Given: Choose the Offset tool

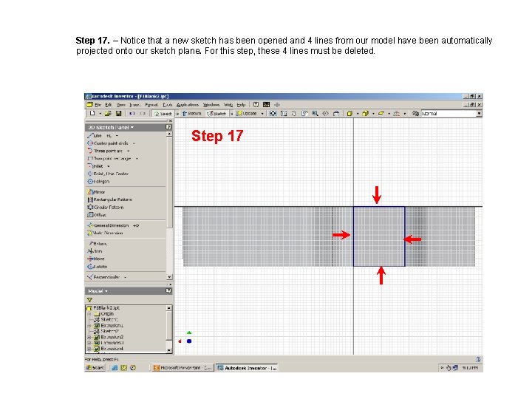Looking at the screenshot, I should [x=97, y=215].
